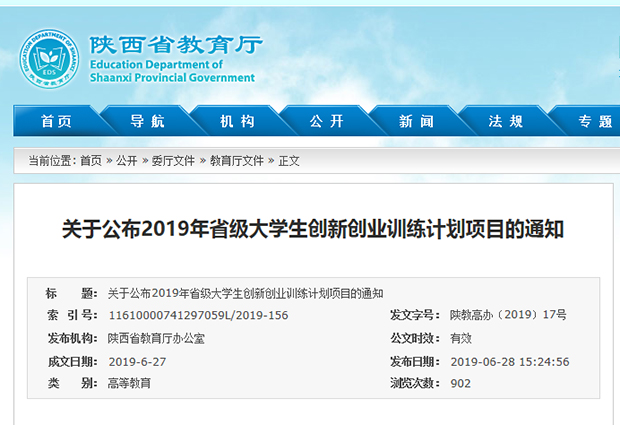Viewport: 620px width, 425px height.
Task: Open the 首页 navigation tab
Action: 57,121
